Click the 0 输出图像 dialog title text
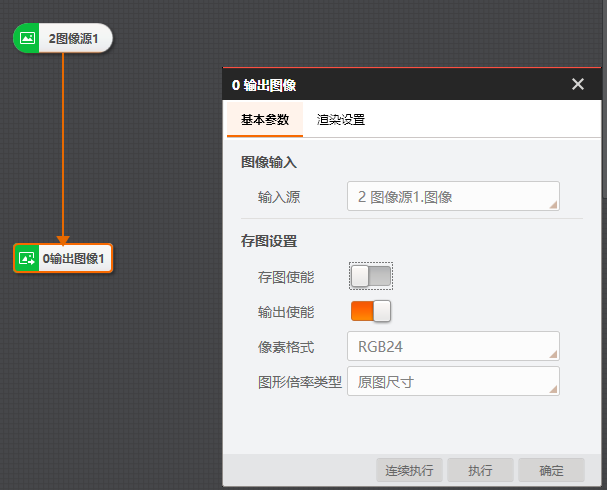The height and width of the screenshot is (490, 607). click(x=264, y=85)
